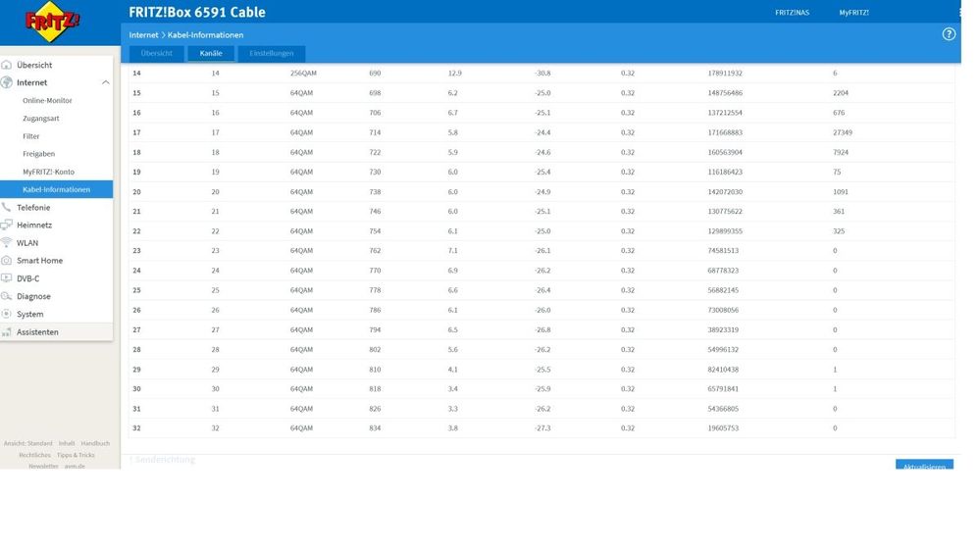Open the Rechtliches footer link
This screenshot has height=551, width=980.
pos(34,456)
